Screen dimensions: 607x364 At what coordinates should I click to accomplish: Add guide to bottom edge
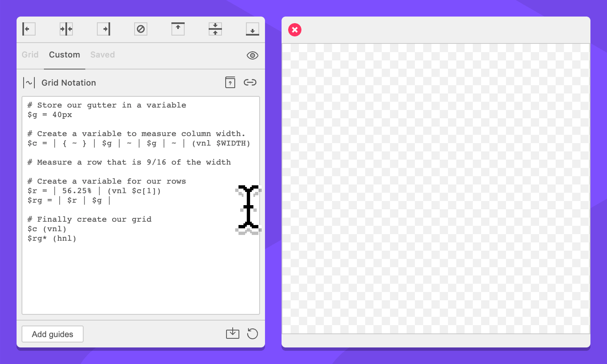click(x=252, y=29)
